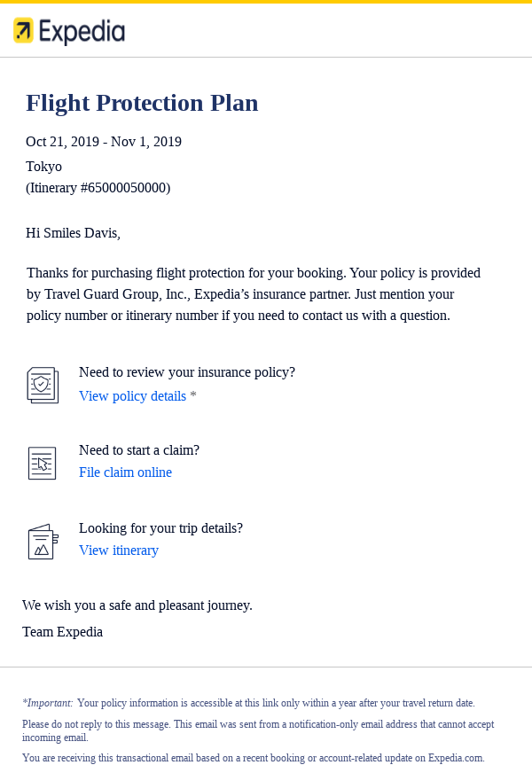This screenshot has height=765, width=532.
Task: Open the View policy details link
Action: 132,396
